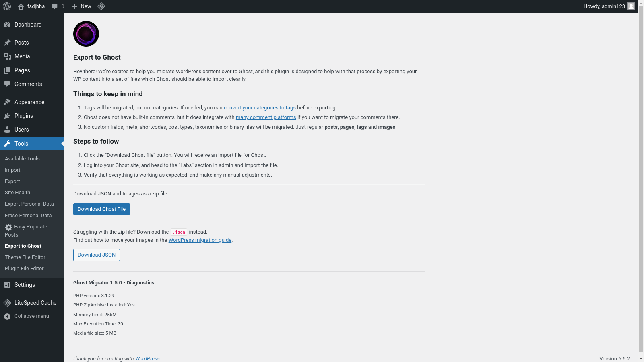The height and width of the screenshot is (362, 644).
Task: Click the Appearance paintbrush icon
Action: pos(7,102)
